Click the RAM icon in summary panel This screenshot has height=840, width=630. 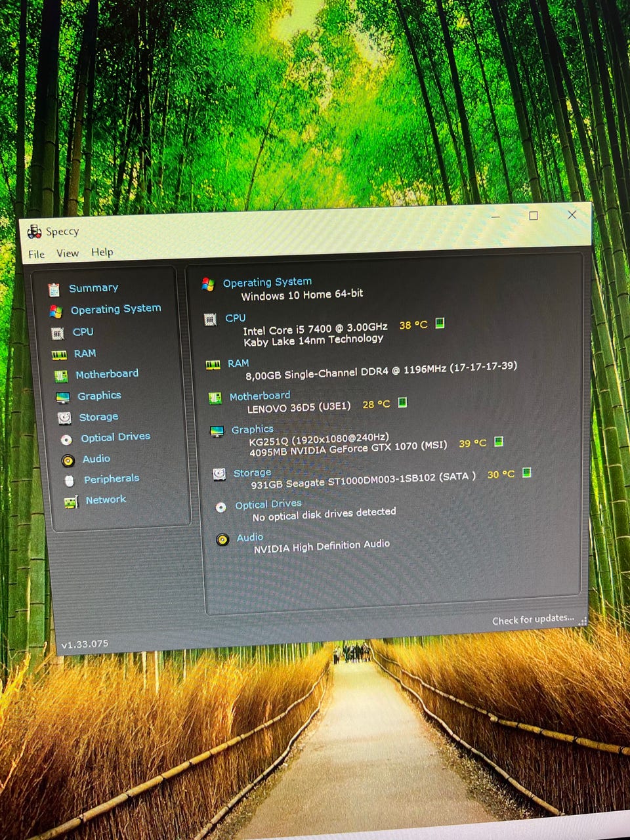213,365
